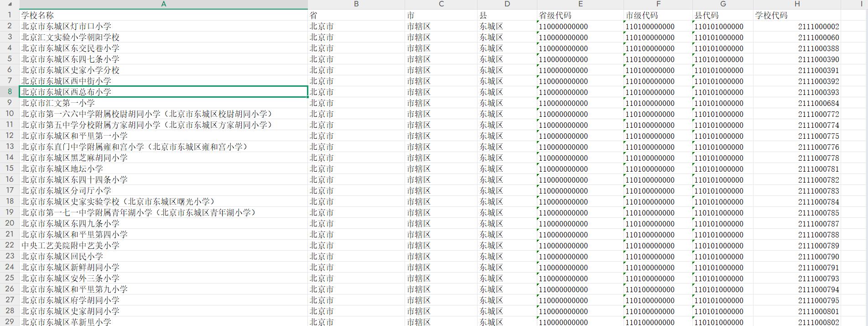Screen dimensions: 868x326
Task: Click row 15 header number
Action: point(10,168)
